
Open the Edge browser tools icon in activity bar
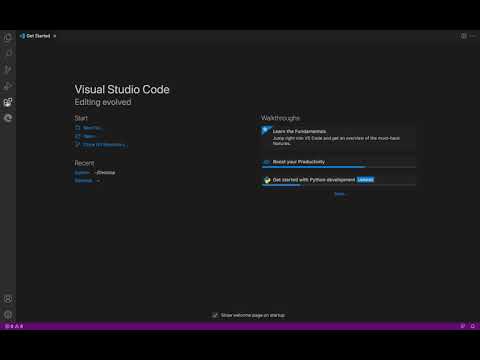(x=8, y=118)
